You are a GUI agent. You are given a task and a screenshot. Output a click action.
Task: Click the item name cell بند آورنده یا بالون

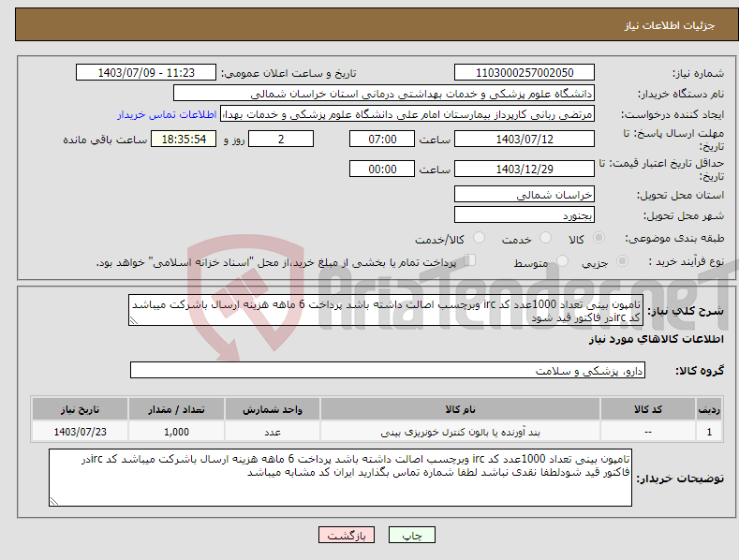click(460, 432)
